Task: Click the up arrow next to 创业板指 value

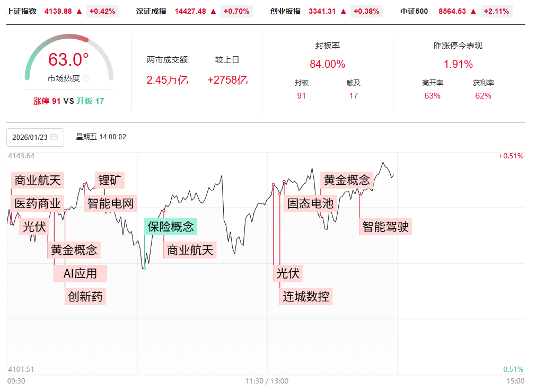Action: click(343, 11)
